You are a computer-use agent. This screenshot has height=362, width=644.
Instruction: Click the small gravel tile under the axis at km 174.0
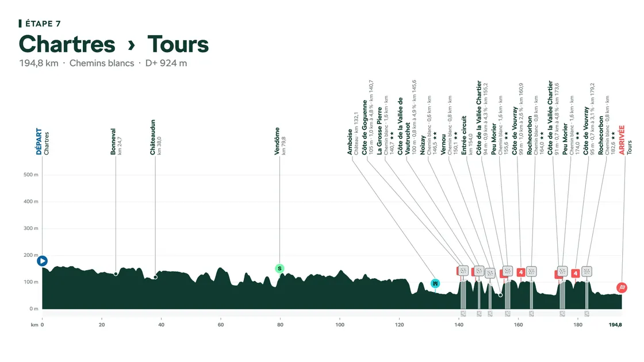[562, 314]
